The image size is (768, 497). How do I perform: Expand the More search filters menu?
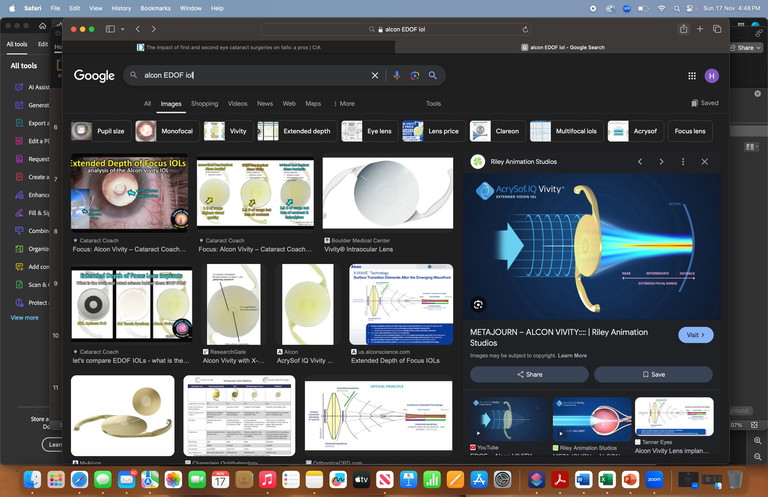coord(344,104)
